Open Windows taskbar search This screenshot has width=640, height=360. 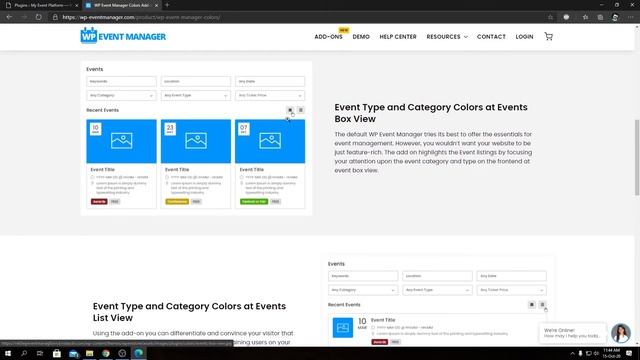point(24,353)
